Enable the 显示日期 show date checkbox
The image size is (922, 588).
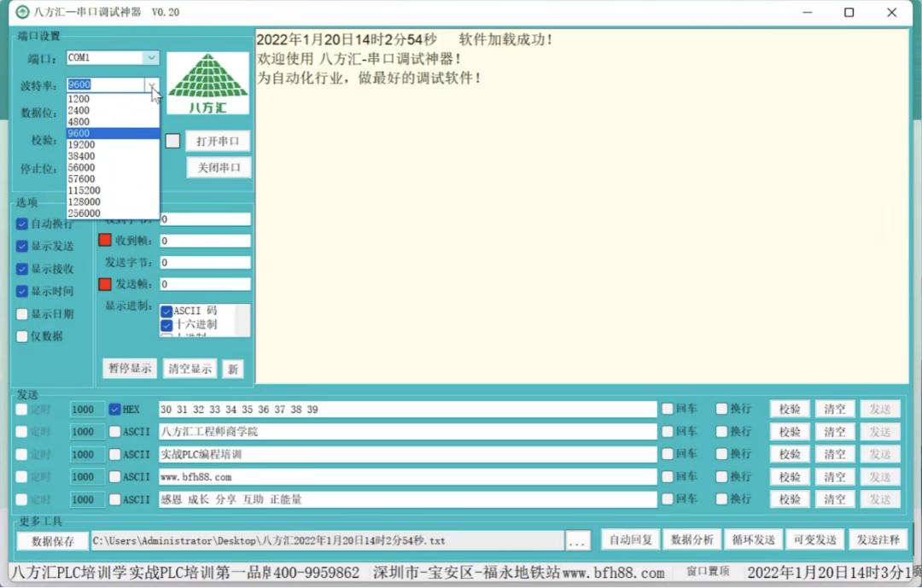[x=22, y=314]
